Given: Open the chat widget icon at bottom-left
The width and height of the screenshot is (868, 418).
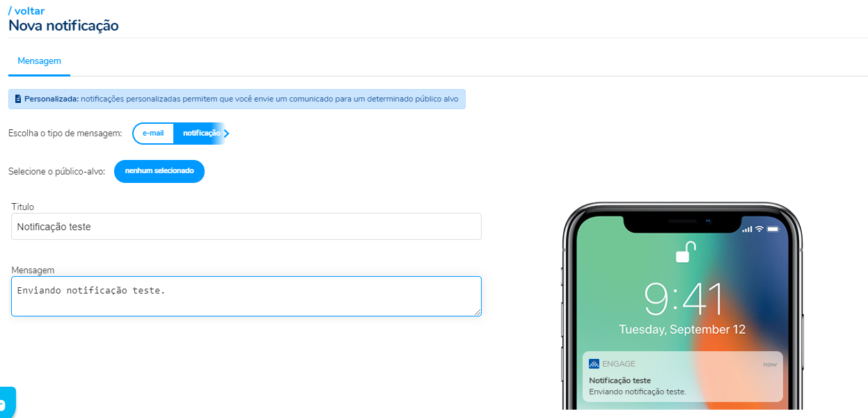Looking at the screenshot, I should click(x=6, y=403).
